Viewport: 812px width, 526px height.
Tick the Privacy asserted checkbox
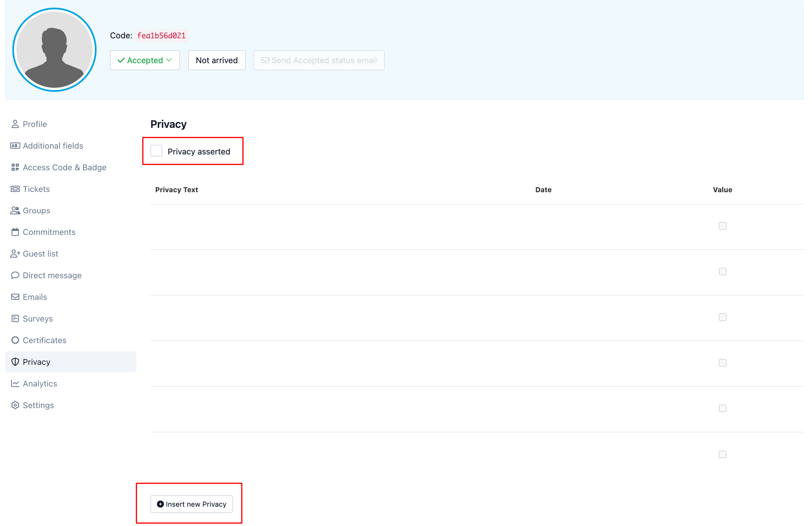[x=156, y=151]
